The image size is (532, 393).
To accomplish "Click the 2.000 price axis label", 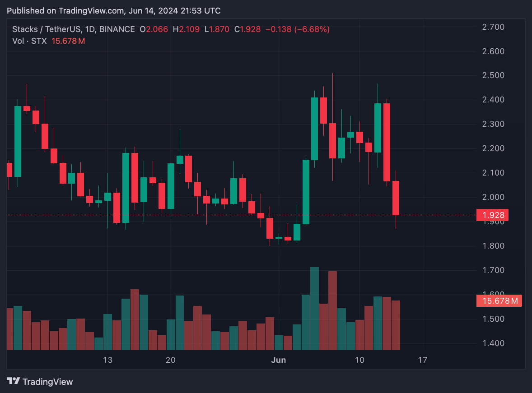I will (x=493, y=197).
